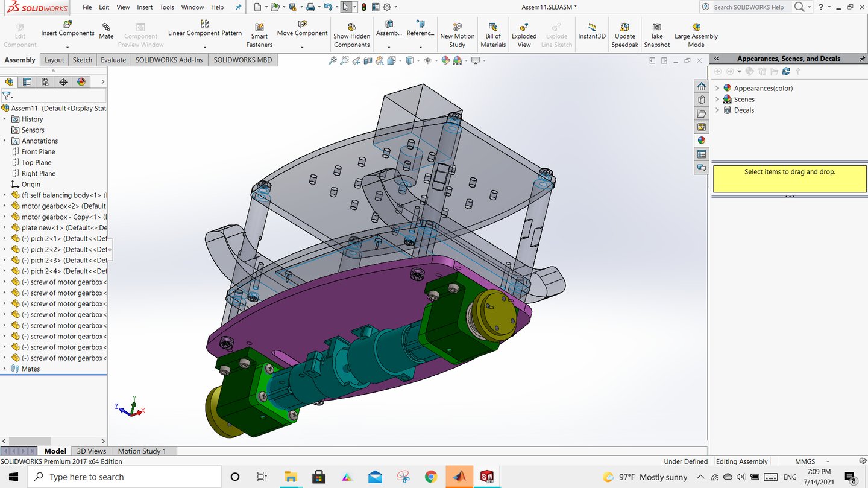Open SOLIDWORKS Resources home tab in task pane

[x=702, y=86]
